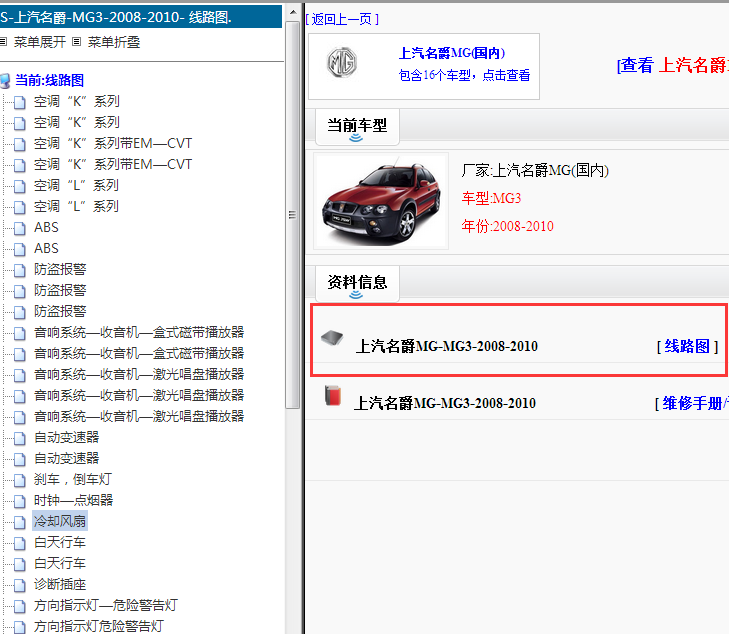
Task: Click the 车型:MG3 text
Action: coord(491,198)
